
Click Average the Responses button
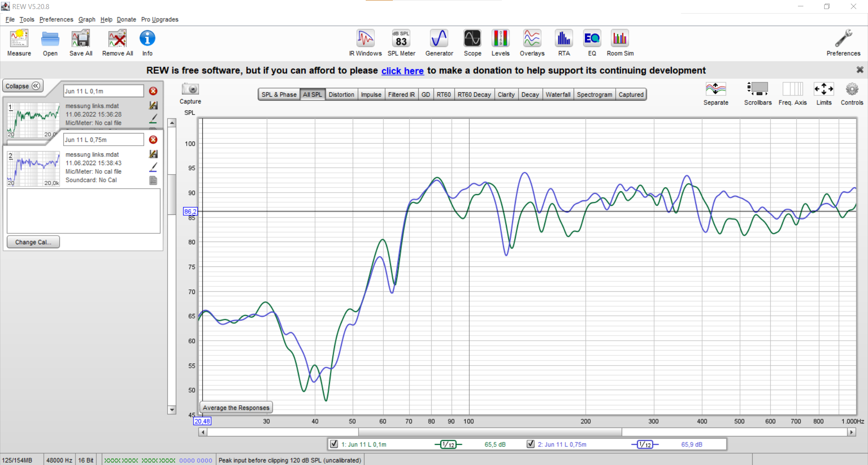(236, 408)
